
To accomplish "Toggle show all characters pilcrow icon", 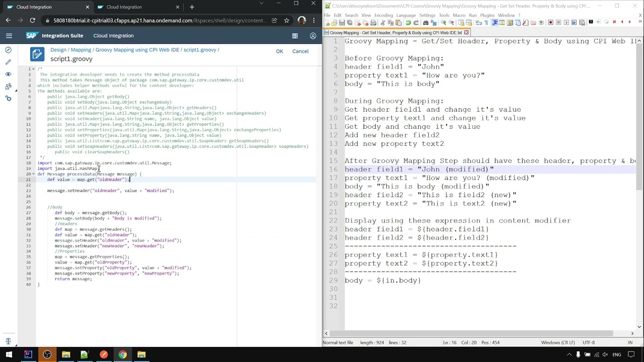I will coord(486,23).
